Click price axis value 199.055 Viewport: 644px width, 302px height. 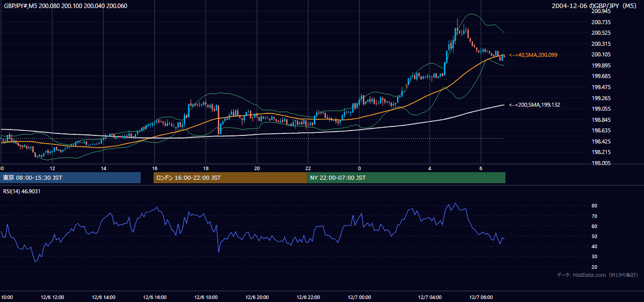pos(600,109)
